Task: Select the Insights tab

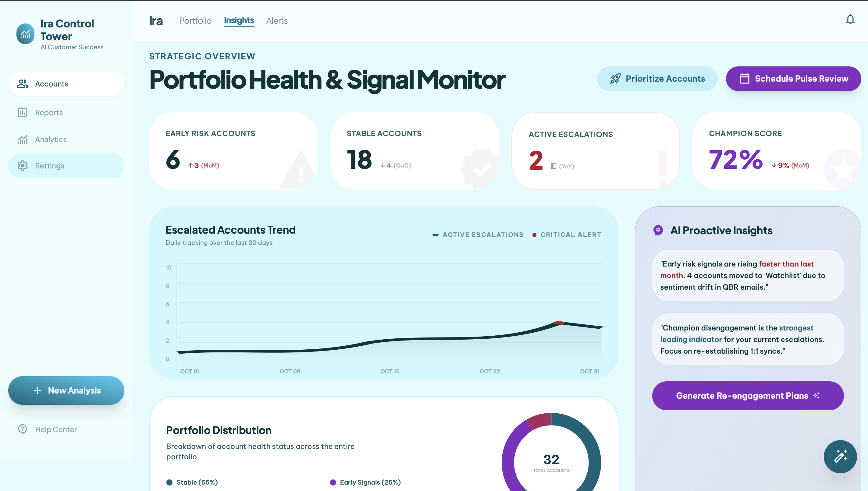Action: [x=239, y=21]
